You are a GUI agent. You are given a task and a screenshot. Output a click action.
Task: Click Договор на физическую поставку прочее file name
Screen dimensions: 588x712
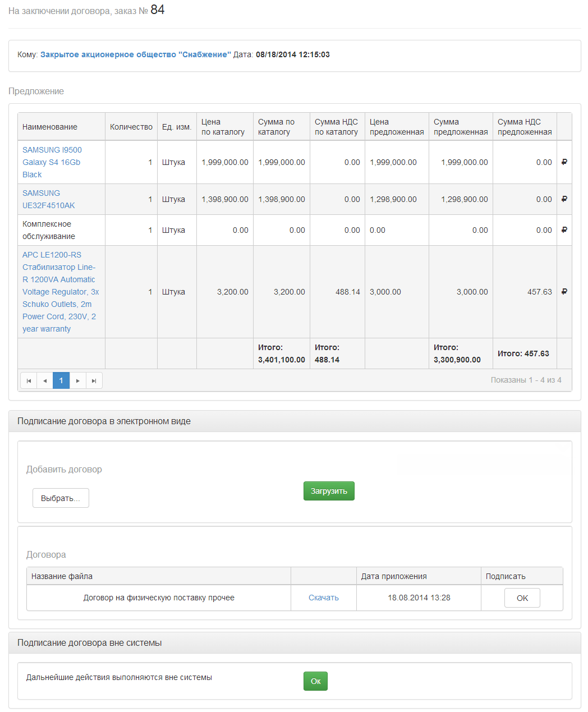[x=159, y=598]
